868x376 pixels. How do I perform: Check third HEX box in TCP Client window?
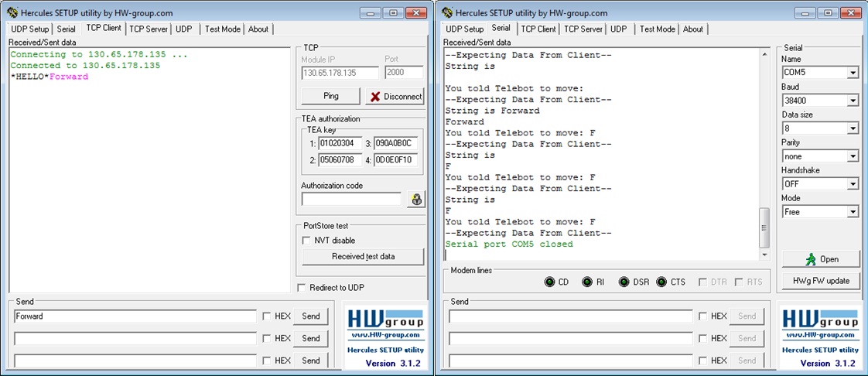click(267, 361)
